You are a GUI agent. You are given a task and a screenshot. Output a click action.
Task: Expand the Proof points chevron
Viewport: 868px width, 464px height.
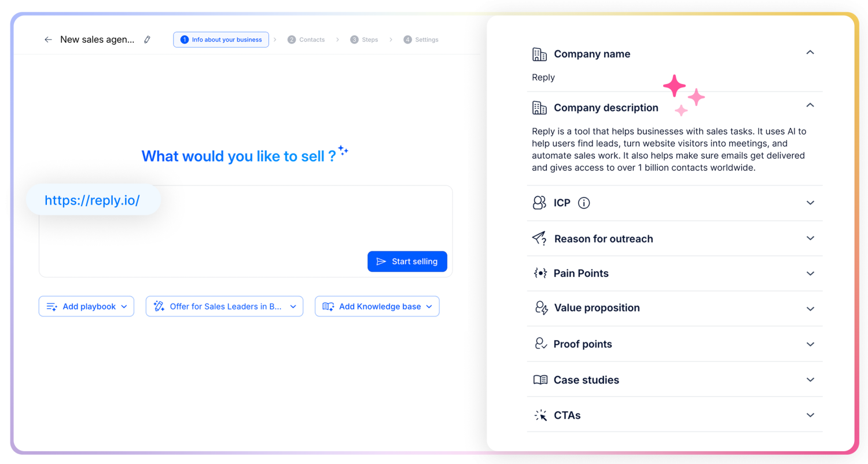click(x=810, y=344)
